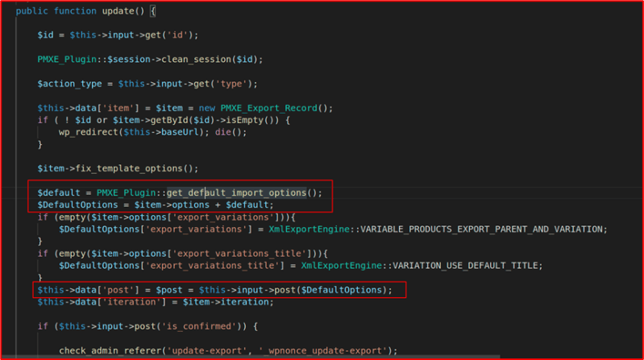Click the '$id' variable assigned from get('id')

[45, 35]
